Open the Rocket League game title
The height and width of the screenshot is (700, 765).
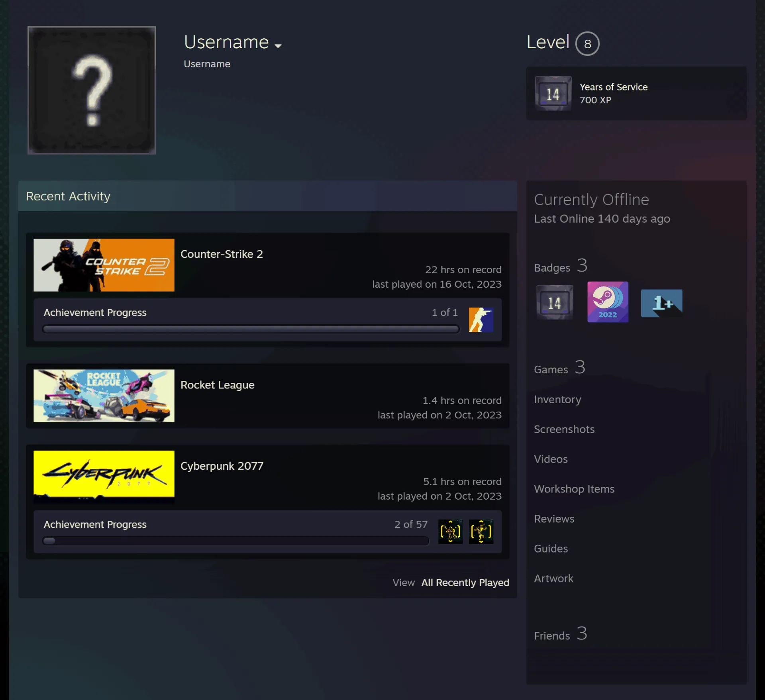point(218,385)
